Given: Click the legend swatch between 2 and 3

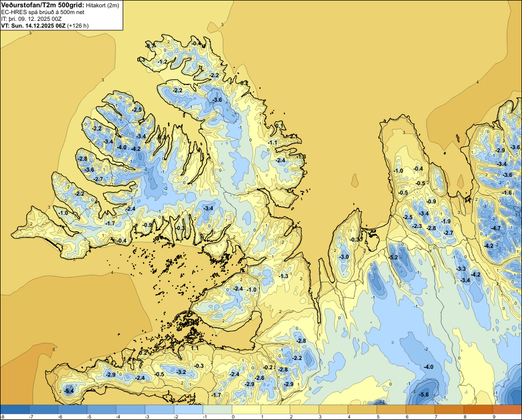Looking at the screenshot, I should pyautogui.click(x=304, y=410).
